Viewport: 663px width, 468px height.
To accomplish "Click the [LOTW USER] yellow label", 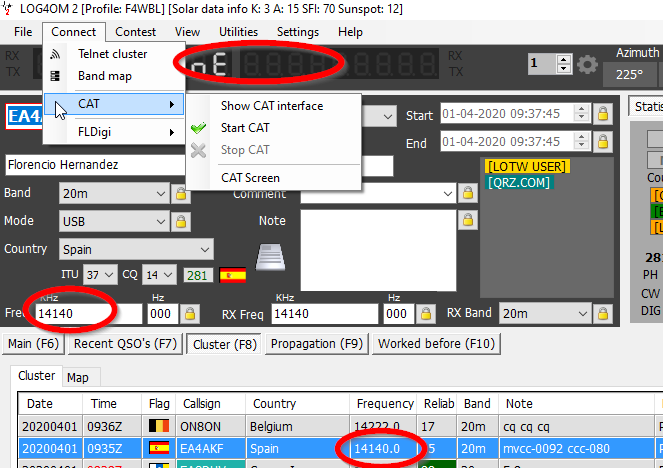I will click(x=527, y=167).
